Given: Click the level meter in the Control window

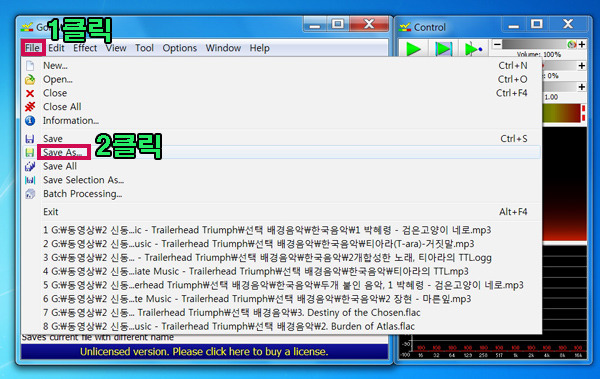Looking at the screenshot, I should tap(565, 113).
